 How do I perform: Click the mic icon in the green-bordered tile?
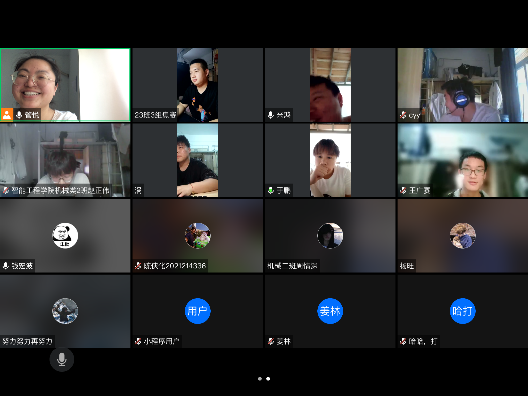pyautogui.click(x=19, y=115)
